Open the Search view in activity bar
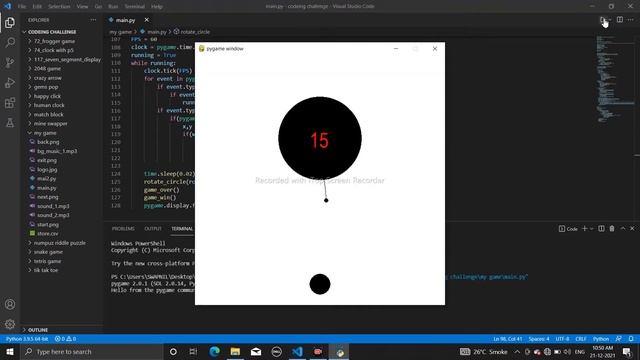The image size is (640, 360). tap(10, 42)
